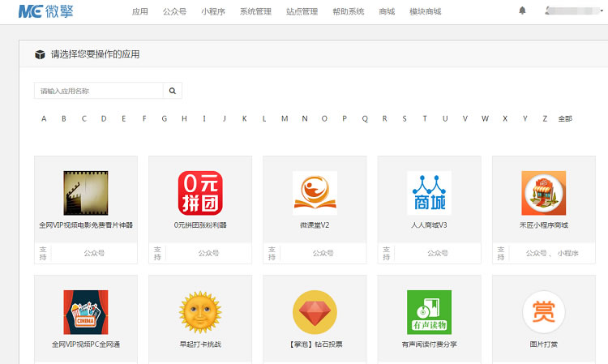Click the 早起打卡挑战 app name
Image resolution: width=608 pixels, height=364 pixels.
click(200, 345)
